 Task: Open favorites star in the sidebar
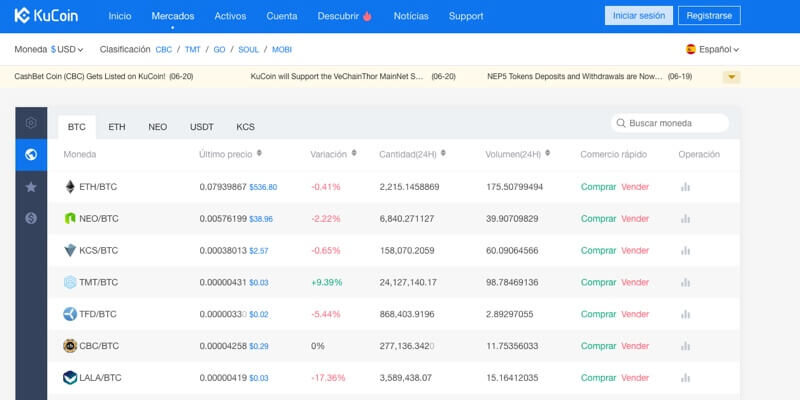click(31, 187)
